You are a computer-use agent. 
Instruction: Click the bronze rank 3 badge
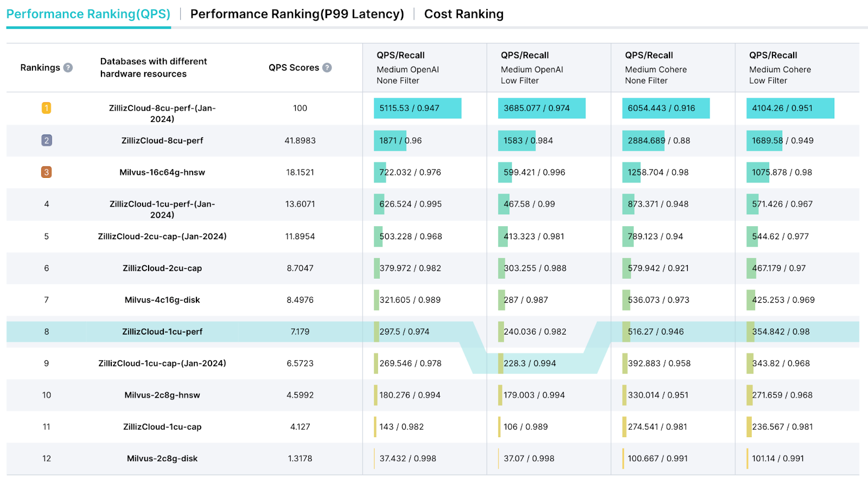[x=47, y=172]
